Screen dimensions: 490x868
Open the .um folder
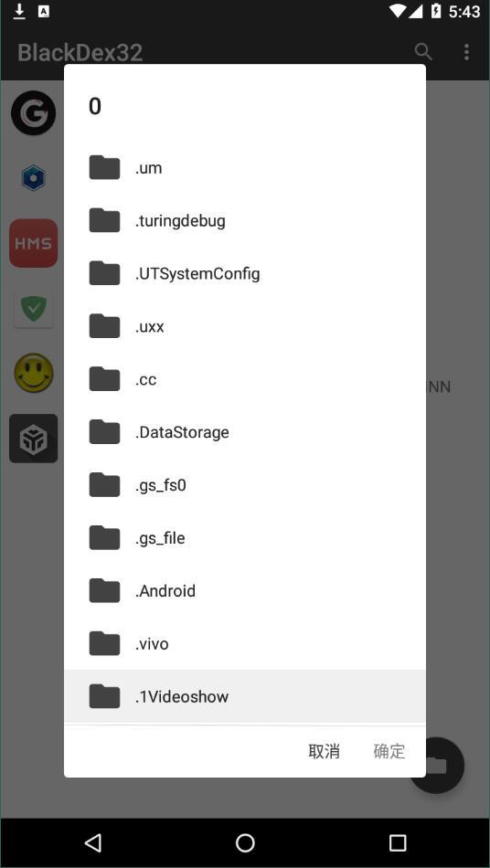pyautogui.click(x=245, y=168)
